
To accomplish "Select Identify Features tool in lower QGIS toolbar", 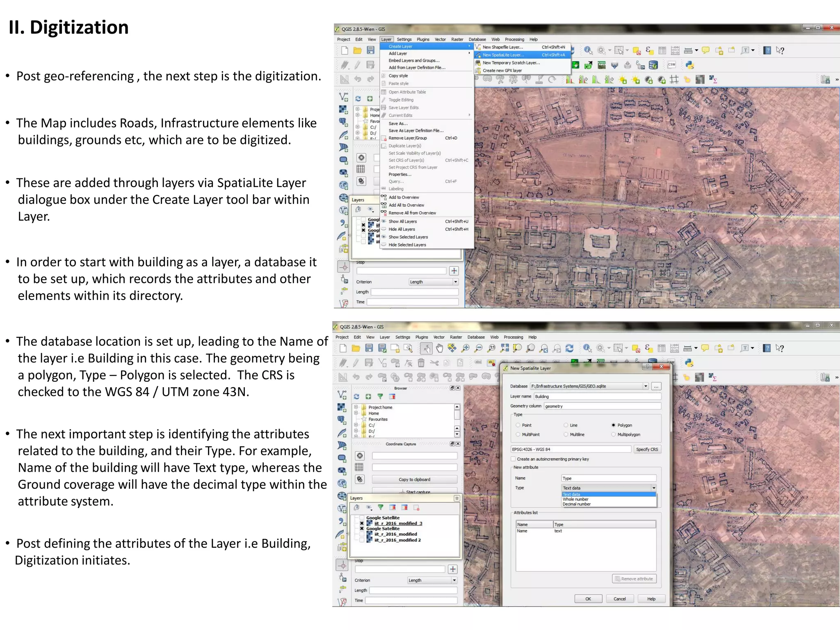I will tap(587, 348).
